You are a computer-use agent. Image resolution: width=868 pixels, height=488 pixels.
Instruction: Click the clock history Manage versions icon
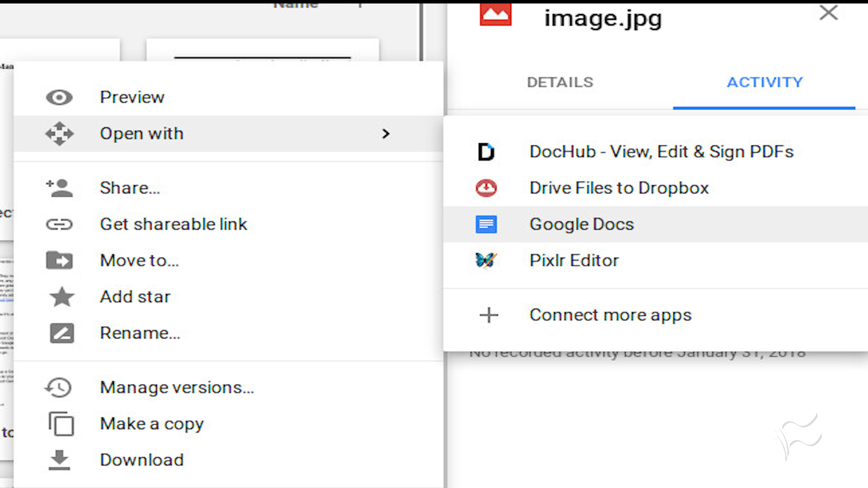(x=58, y=387)
